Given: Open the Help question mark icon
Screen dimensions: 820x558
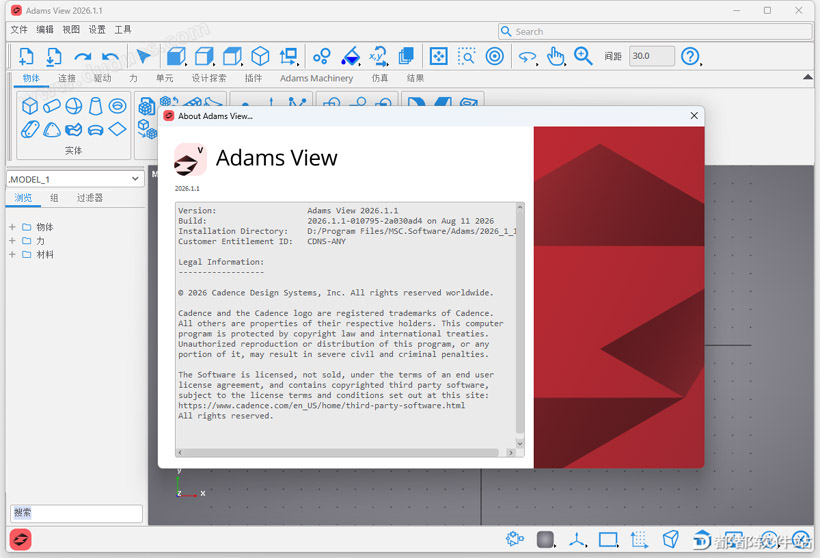Looking at the screenshot, I should pos(690,56).
